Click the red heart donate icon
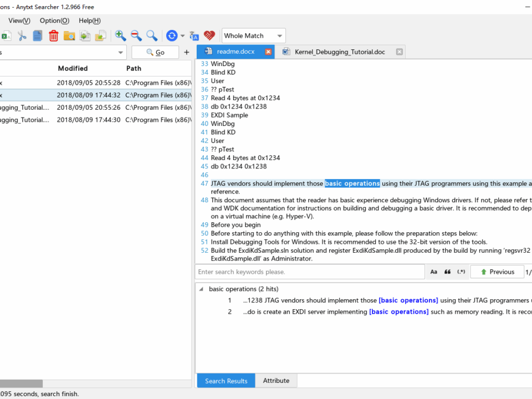The width and height of the screenshot is (532, 399). (209, 36)
